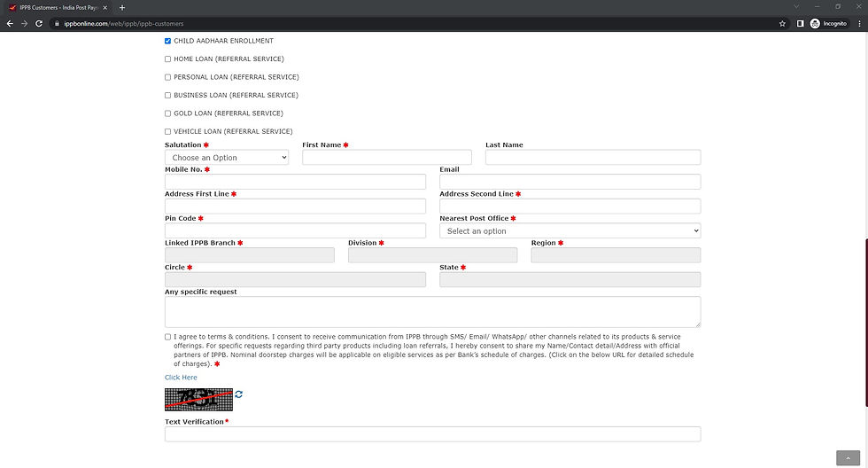Image resolution: width=868 pixels, height=468 pixels.
Task: Open Chrome three-dot menu
Action: point(859,24)
